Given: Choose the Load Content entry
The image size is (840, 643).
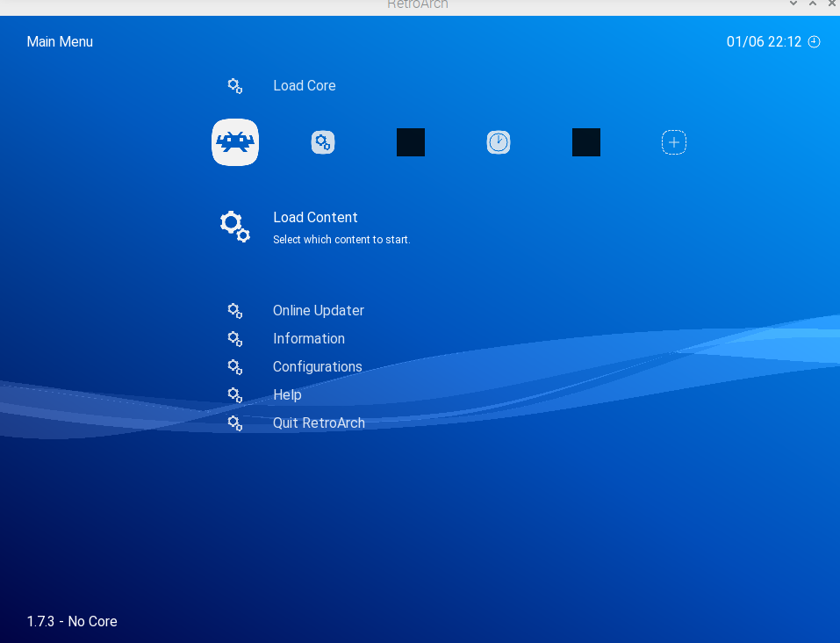Looking at the screenshot, I should 315,218.
